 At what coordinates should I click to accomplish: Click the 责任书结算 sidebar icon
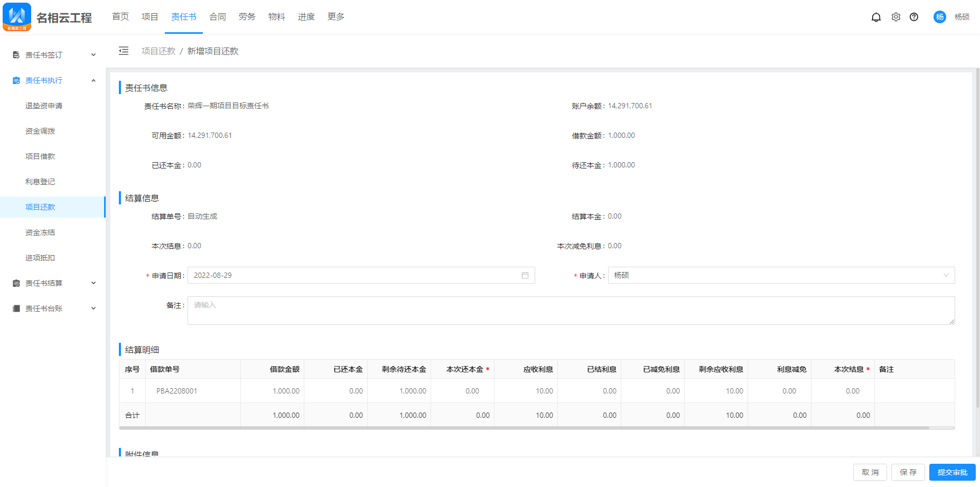[x=16, y=283]
